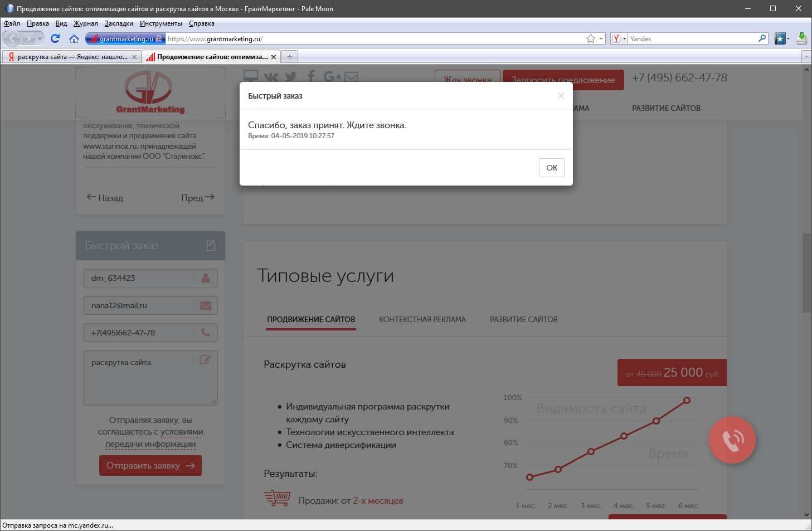The width and height of the screenshot is (812, 531).
Task: Open the search engine selector dropdown arrow
Action: click(624, 38)
